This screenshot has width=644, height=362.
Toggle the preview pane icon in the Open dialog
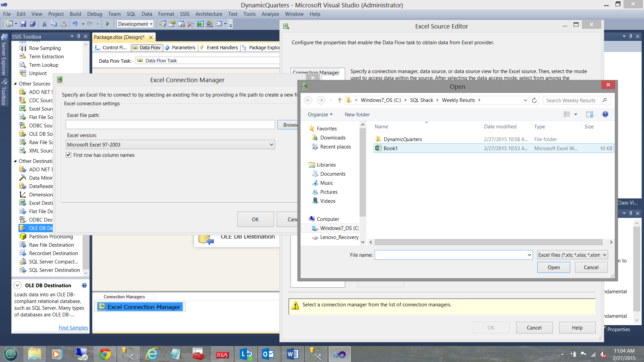click(x=589, y=114)
